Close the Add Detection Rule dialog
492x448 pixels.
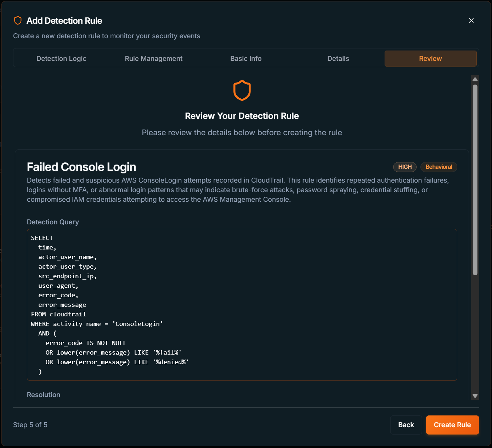tap(471, 21)
